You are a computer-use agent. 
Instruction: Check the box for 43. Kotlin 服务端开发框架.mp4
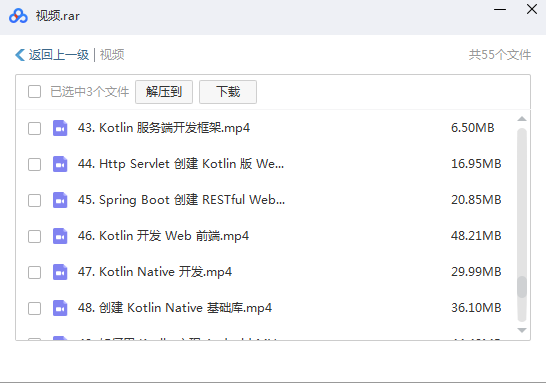click(34, 128)
